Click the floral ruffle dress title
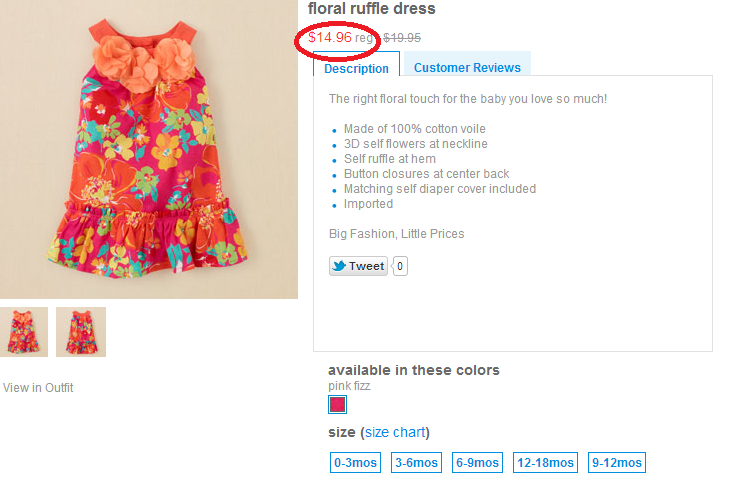This screenshot has height=493, width=734. [371, 9]
